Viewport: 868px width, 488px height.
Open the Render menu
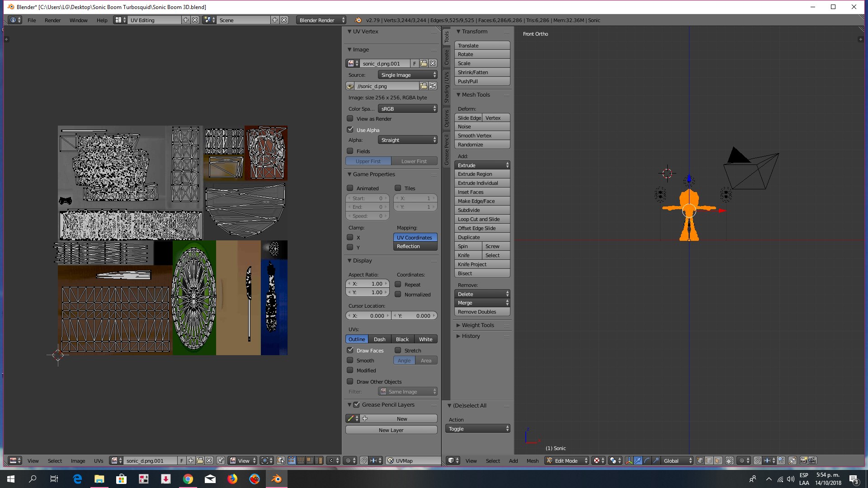pos(52,20)
